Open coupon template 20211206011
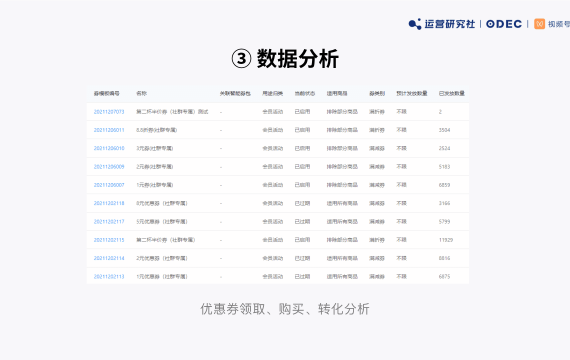570x360 pixels. (x=109, y=130)
